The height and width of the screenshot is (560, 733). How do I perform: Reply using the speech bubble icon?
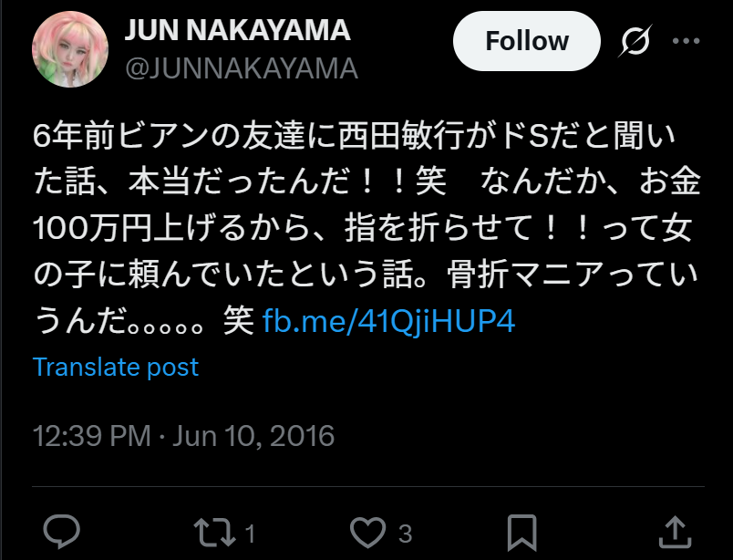pos(62,532)
